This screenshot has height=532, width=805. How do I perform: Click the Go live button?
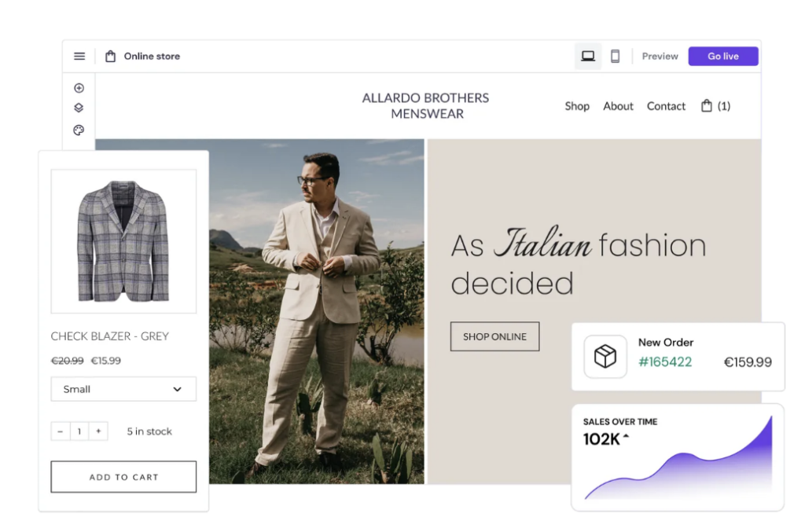point(722,56)
